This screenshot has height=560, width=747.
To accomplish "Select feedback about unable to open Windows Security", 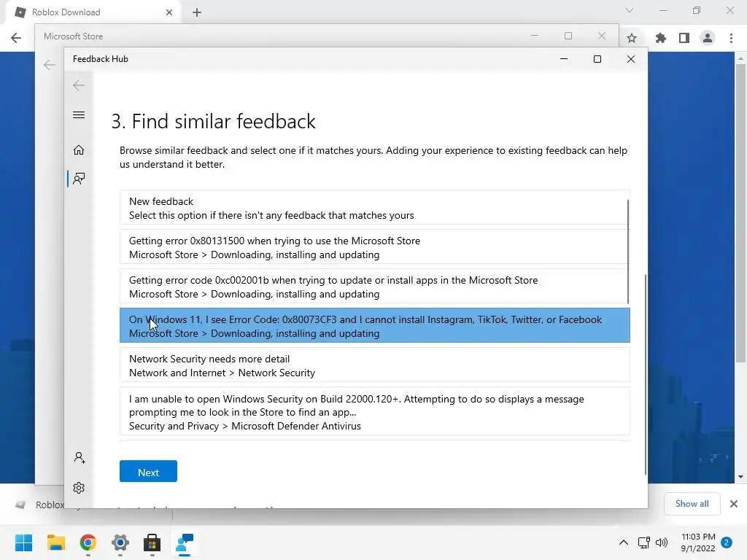I will coord(374,411).
